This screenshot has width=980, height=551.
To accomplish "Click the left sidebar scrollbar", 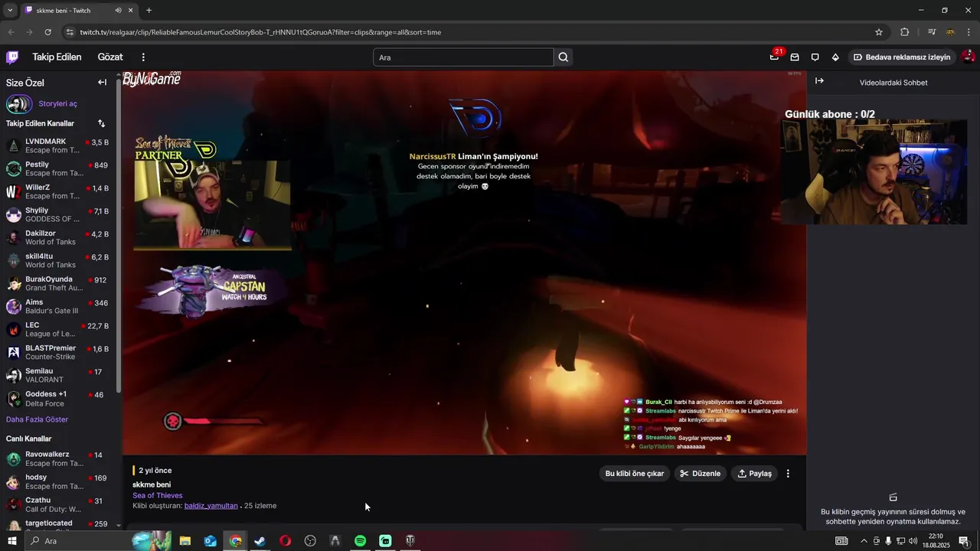I will pos(119,237).
